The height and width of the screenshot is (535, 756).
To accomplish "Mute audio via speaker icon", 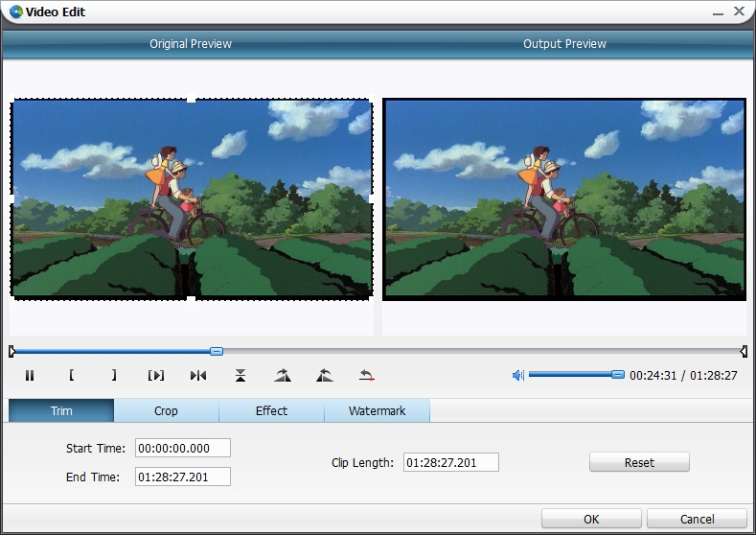I will [x=517, y=375].
